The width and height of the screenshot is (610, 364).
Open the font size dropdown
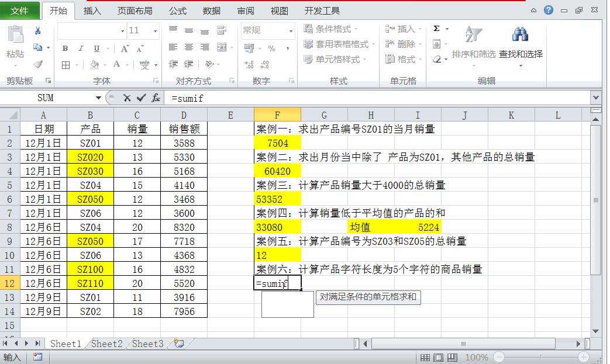click(155, 31)
